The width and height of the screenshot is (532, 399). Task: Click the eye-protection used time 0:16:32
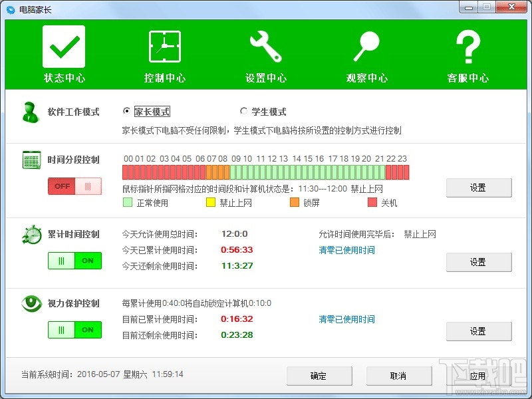tap(237, 319)
